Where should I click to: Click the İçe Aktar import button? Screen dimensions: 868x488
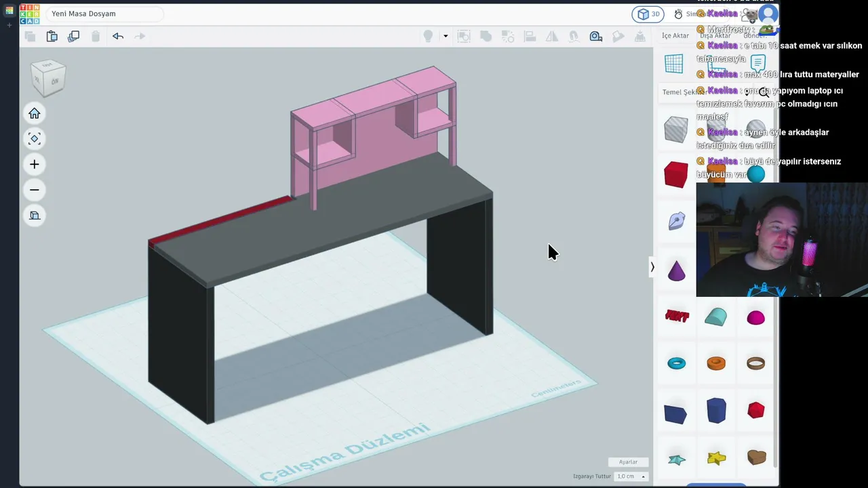pyautogui.click(x=675, y=35)
